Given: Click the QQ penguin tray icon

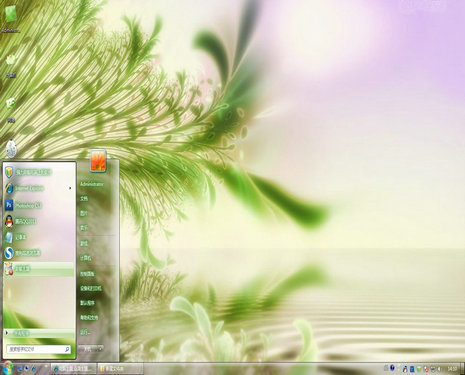Looking at the screenshot, I should pyautogui.click(x=405, y=369).
